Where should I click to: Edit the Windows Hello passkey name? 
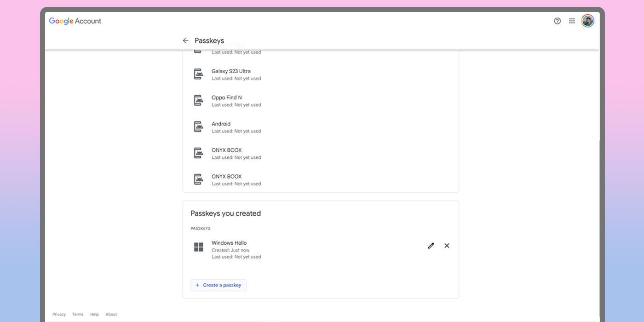(x=431, y=246)
